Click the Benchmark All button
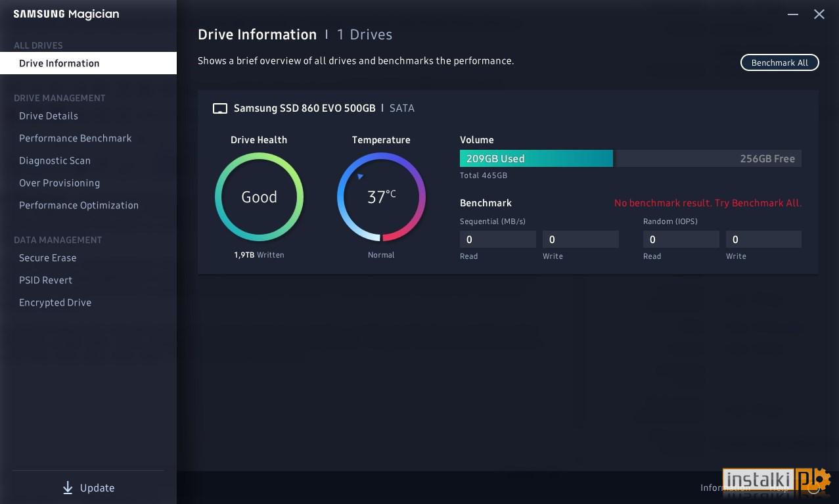839x504 pixels. 780,62
